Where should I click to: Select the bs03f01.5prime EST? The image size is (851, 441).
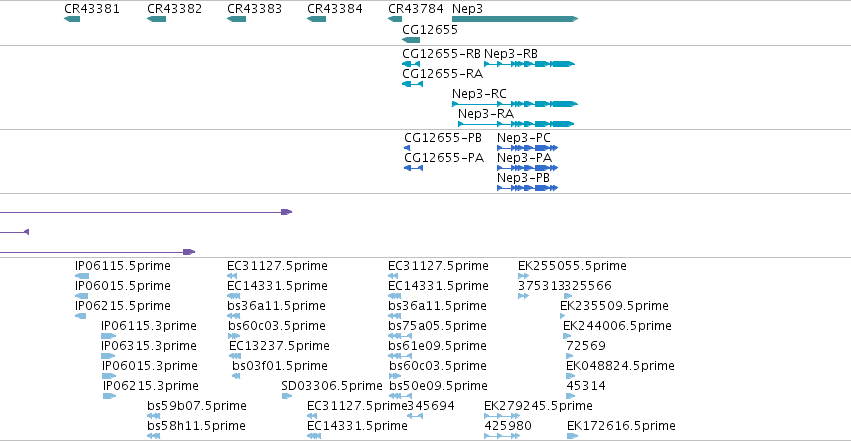236,376
